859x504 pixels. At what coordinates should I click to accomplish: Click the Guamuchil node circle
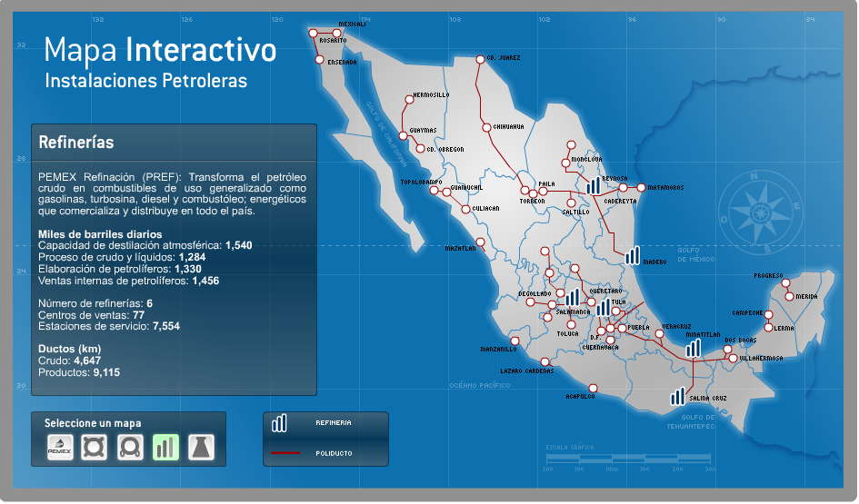click(447, 193)
